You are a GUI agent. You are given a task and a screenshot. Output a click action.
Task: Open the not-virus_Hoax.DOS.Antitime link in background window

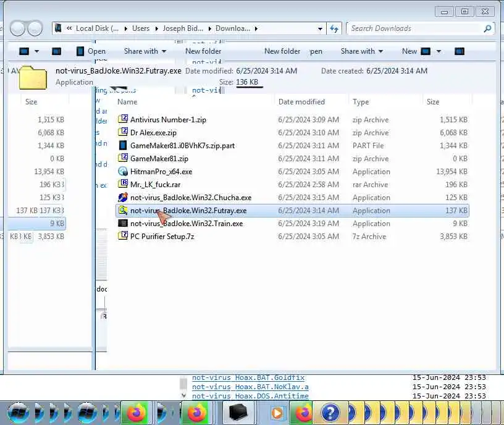click(x=250, y=396)
